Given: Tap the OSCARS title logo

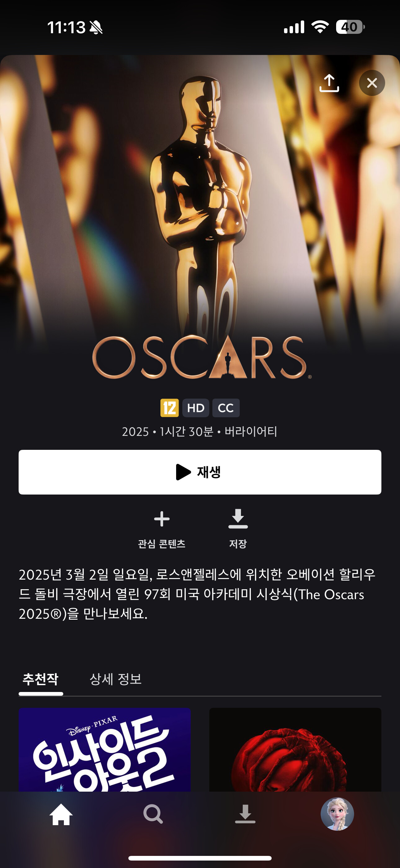Looking at the screenshot, I should click(x=202, y=357).
